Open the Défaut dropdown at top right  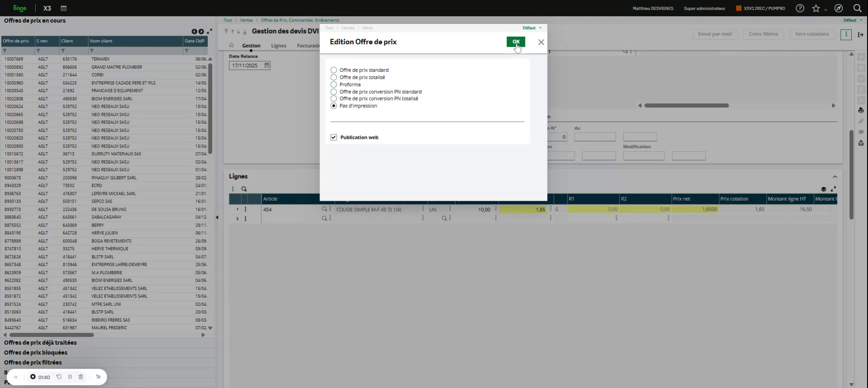[852, 20]
